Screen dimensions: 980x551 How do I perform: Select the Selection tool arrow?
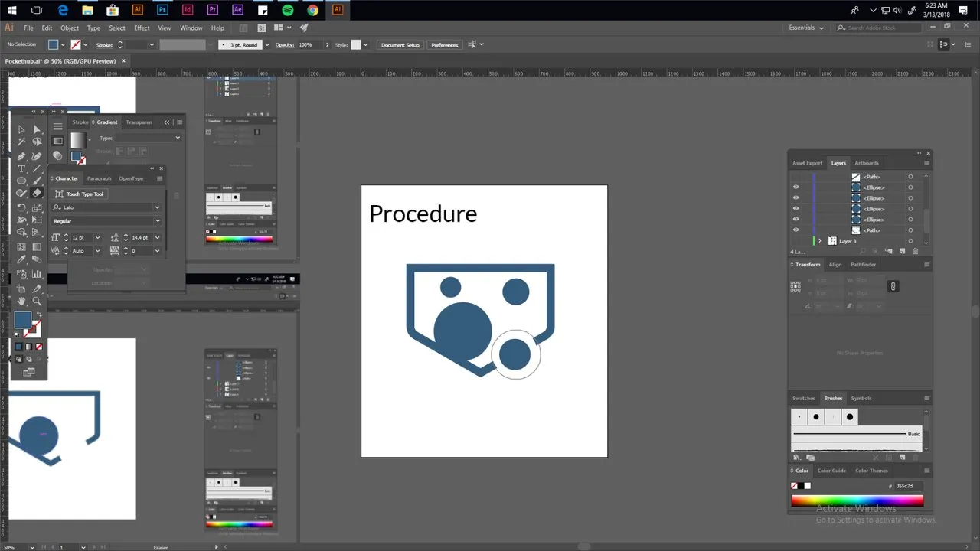21,129
